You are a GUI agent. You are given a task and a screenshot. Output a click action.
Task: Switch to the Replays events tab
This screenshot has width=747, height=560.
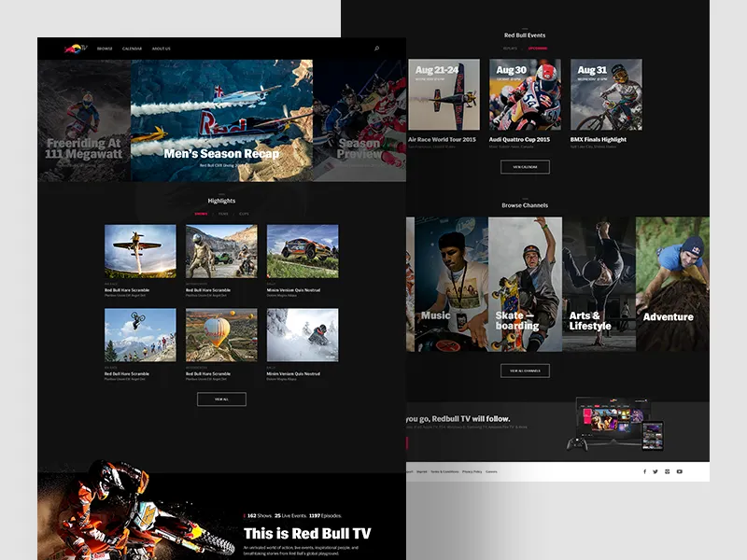(x=510, y=49)
